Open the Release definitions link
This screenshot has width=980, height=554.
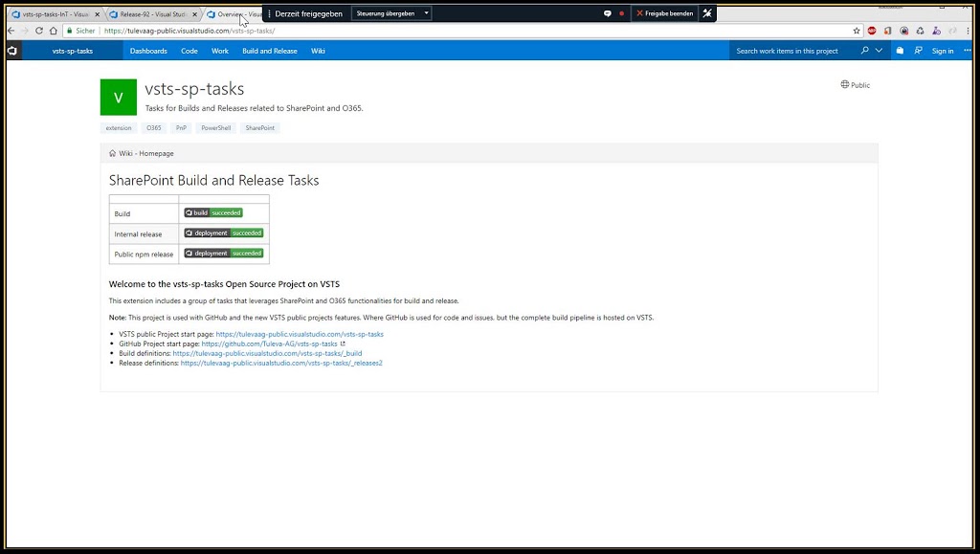[x=281, y=363]
